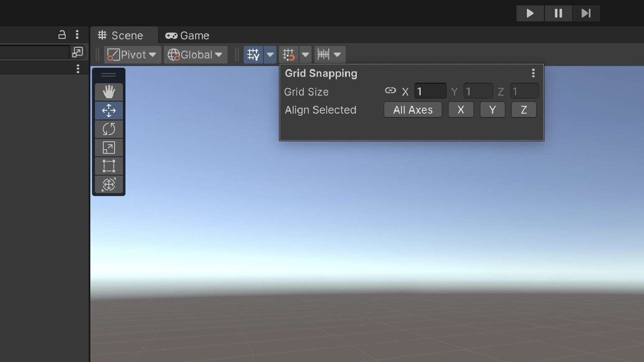Select the Rotate tool

109,129
